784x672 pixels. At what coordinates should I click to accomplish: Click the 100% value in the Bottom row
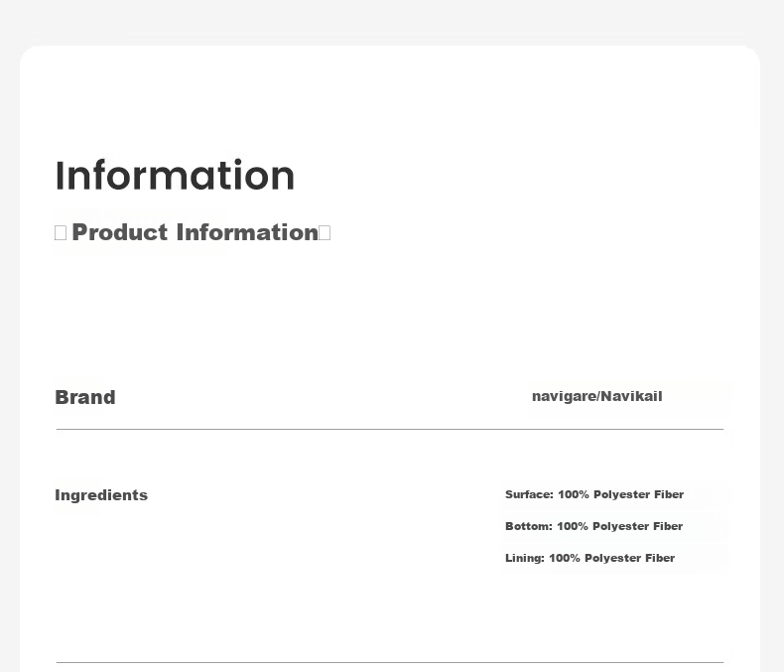coord(573,526)
